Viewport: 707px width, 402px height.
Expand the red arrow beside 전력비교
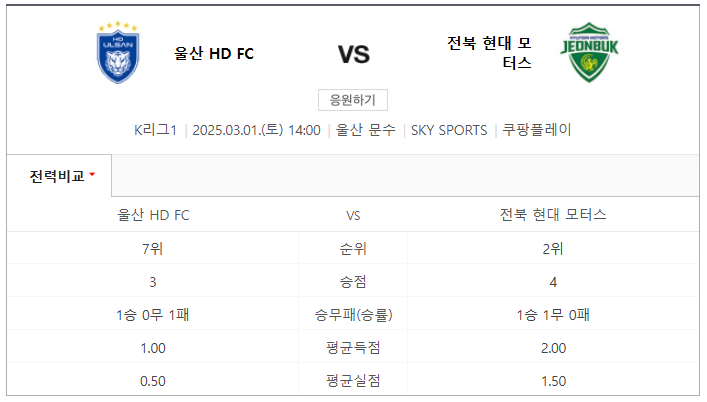92,174
